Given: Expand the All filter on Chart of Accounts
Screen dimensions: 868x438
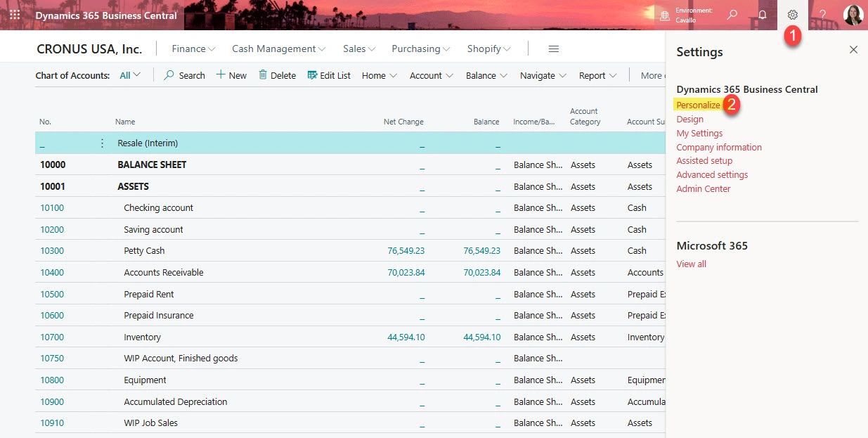Looking at the screenshot, I should 130,75.
